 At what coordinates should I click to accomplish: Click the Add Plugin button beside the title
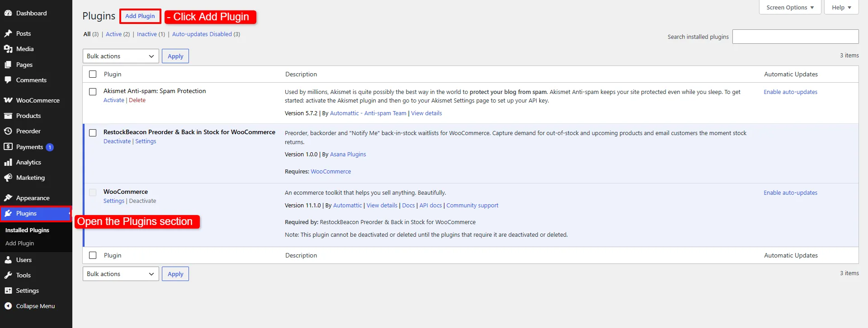tap(140, 16)
